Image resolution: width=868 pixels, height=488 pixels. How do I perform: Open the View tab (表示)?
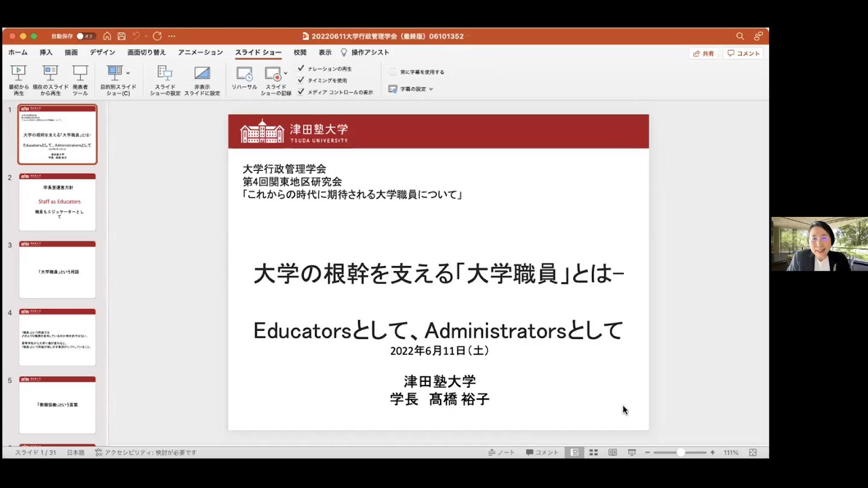click(325, 53)
